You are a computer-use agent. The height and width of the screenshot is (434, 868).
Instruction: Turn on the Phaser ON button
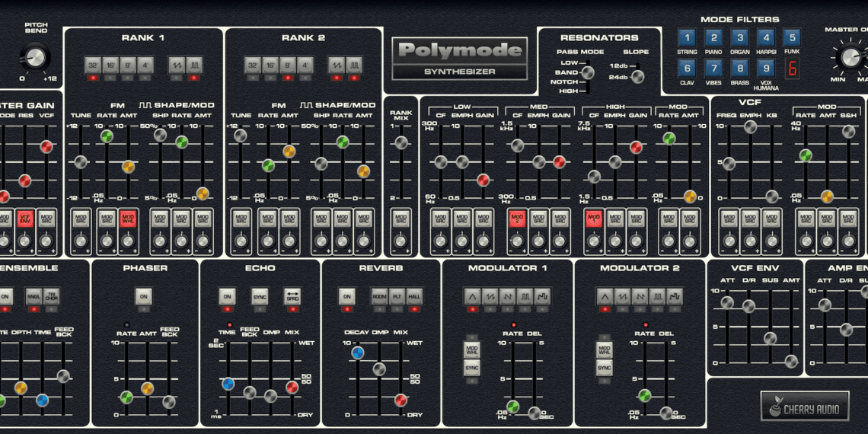pos(143,297)
